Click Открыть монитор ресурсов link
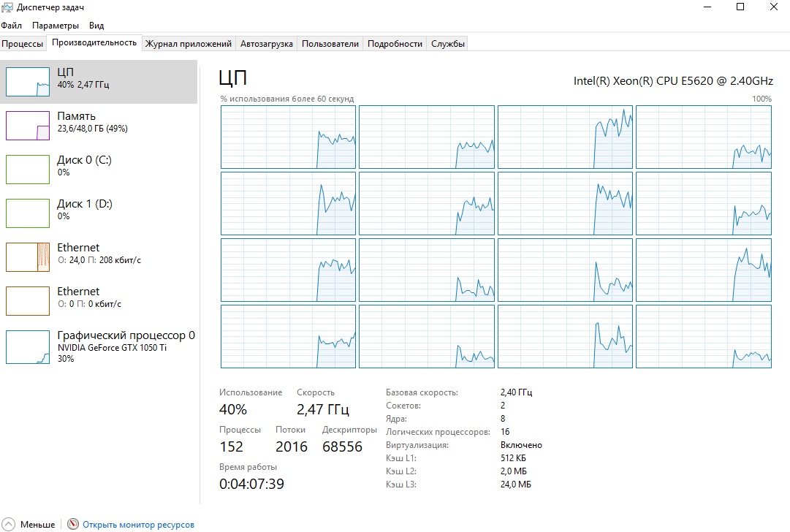Viewport: 790px width, 532px height. [x=138, y=525]
